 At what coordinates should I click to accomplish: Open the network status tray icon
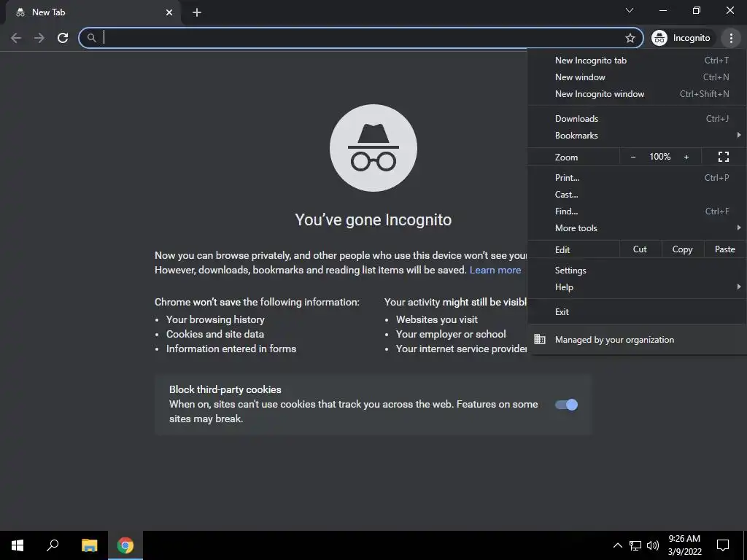pos(635,545)
